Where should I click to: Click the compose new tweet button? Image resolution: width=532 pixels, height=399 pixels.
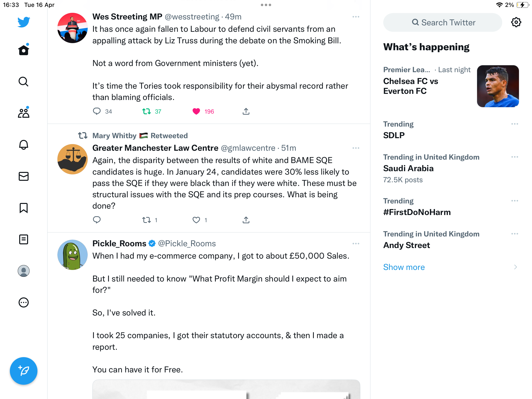[24, 371]
